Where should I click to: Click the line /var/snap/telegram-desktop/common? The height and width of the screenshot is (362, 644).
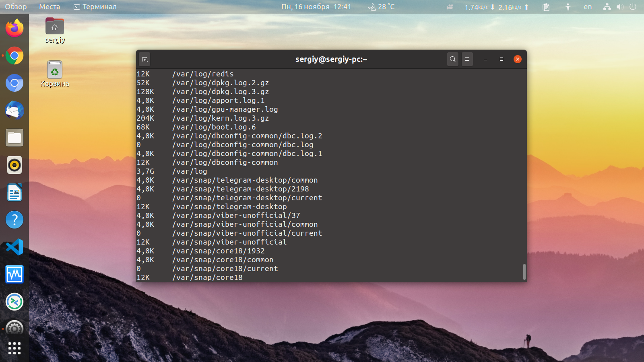pos(245,180)
